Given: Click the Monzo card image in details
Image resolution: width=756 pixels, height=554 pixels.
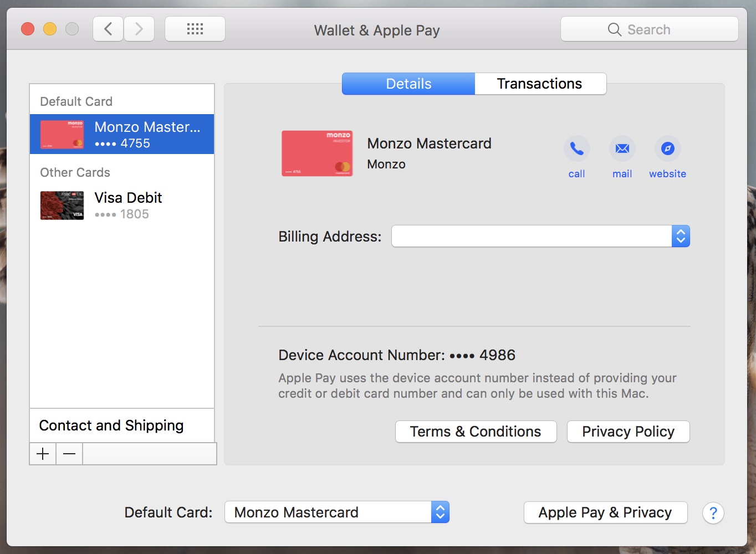Looking at the screenshot, I should pos(317,153).
